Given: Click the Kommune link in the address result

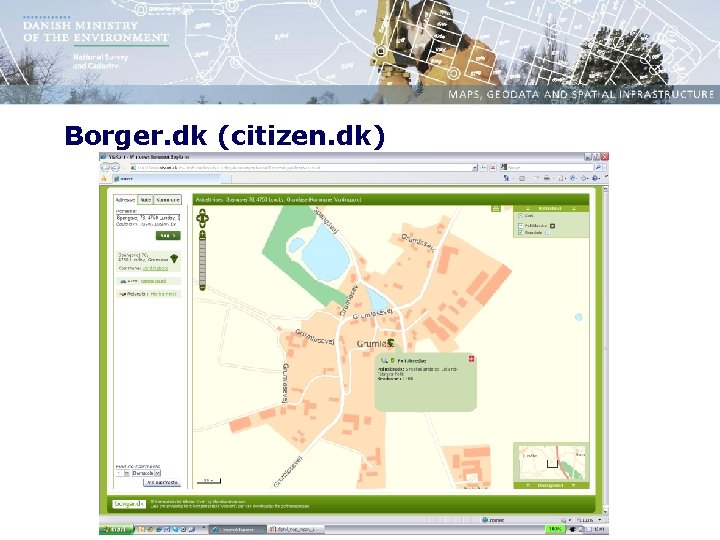Looking at the screenshot, I should click(155, 268).
